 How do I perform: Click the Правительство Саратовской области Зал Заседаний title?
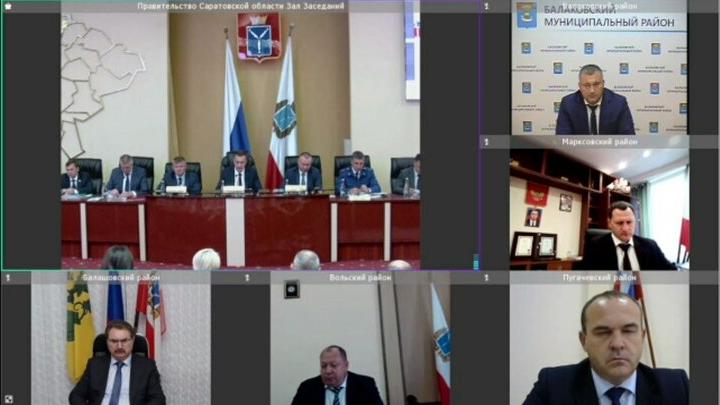coord(241,6)
